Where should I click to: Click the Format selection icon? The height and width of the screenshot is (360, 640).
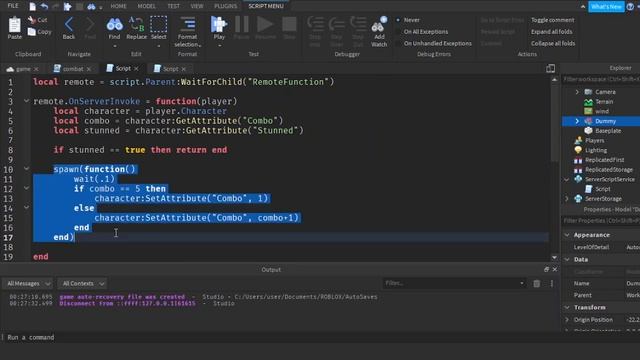tap(188, 24)
